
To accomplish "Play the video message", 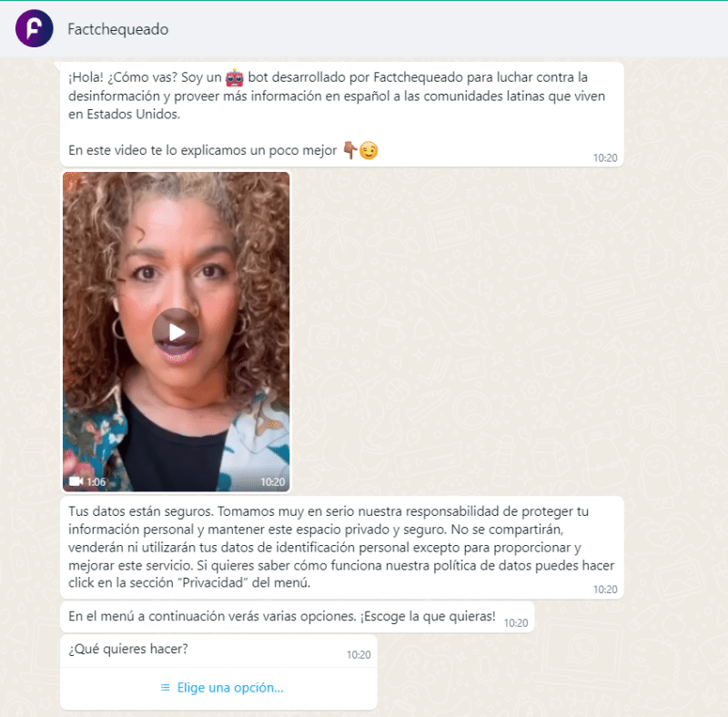I will coord(176,332).
